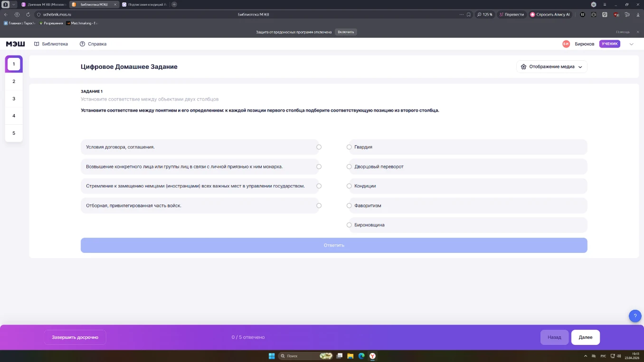The width and height of the screenshot is (644, 362).
Task: Open Справка in the top menu
Action: (x=93, y=44)
